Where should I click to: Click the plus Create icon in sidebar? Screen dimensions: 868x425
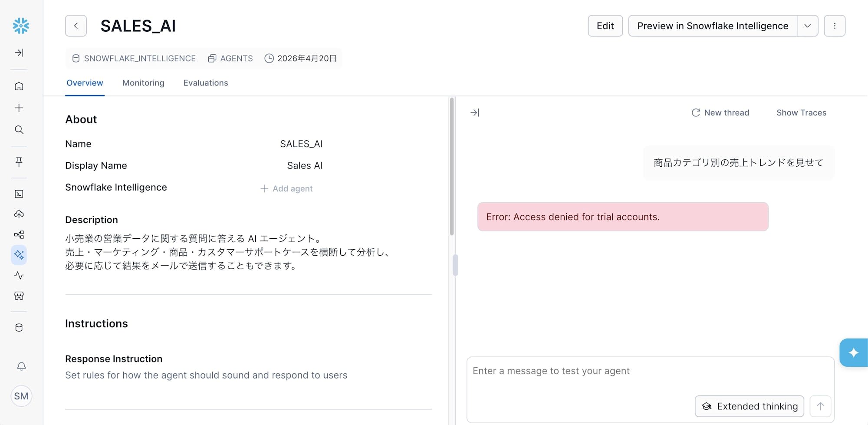click(x=19, y=108)
